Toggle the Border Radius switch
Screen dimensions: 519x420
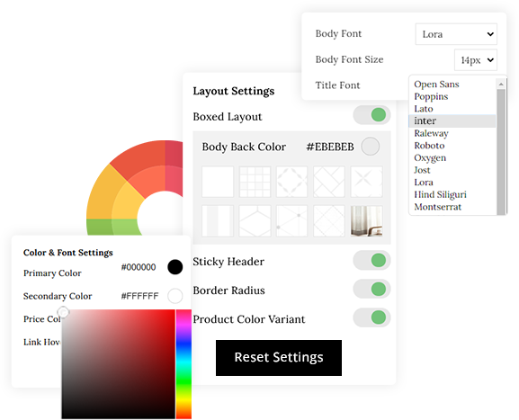[371, 289]
